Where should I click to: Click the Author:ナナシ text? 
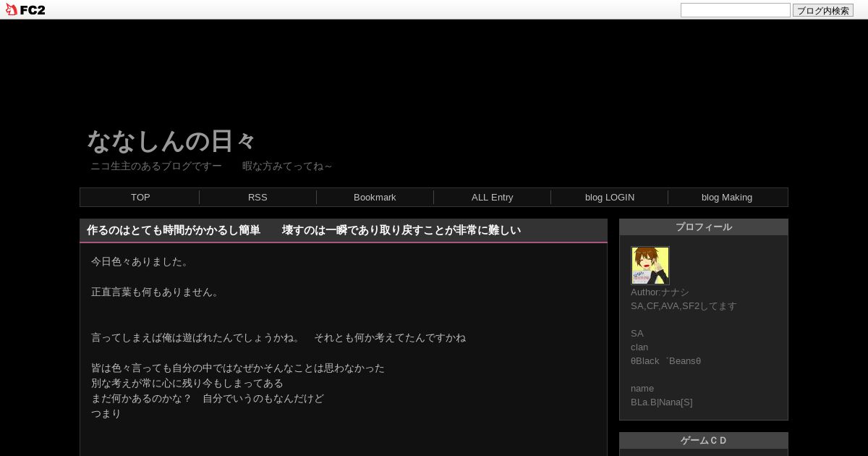click(660, 292)
